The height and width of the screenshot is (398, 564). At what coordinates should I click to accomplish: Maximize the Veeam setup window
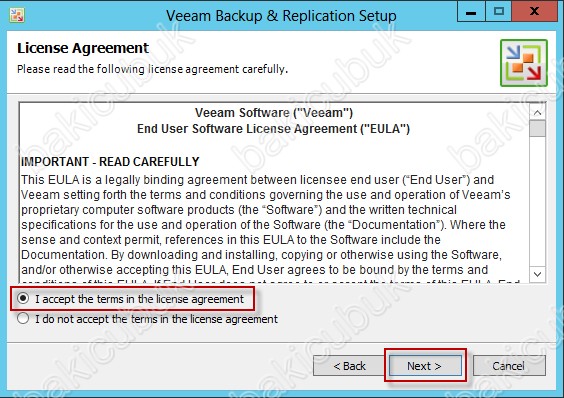click(499, 12)
